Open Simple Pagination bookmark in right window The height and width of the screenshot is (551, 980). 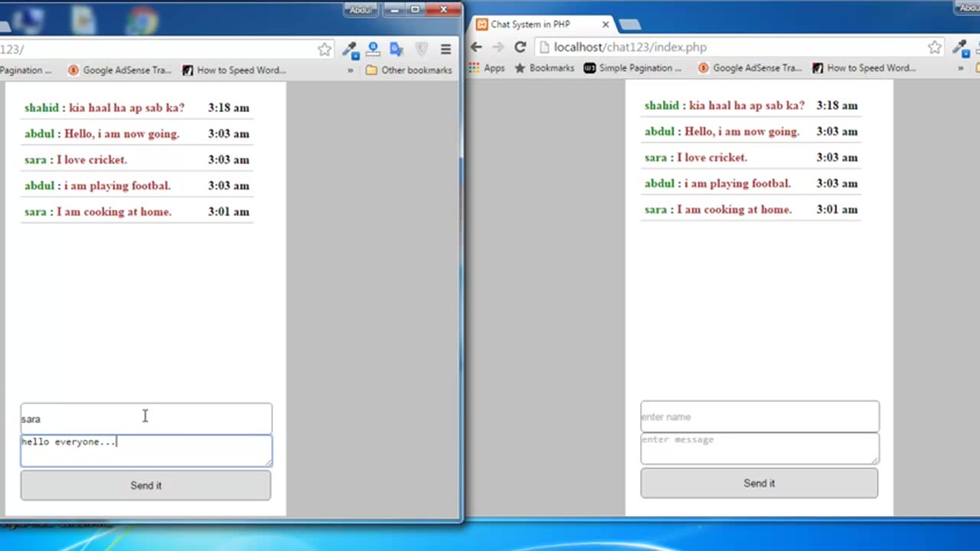pos(632,68)
